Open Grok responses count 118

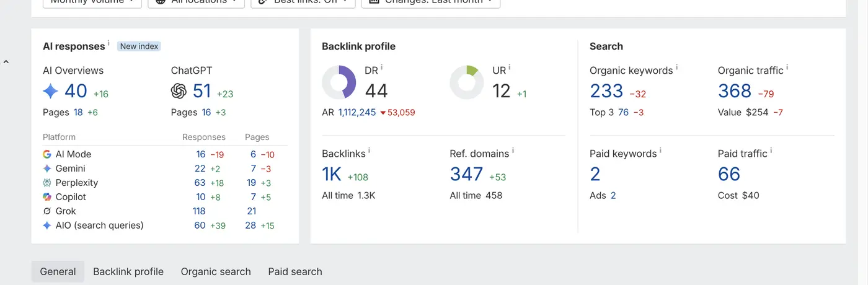point(199,211)
